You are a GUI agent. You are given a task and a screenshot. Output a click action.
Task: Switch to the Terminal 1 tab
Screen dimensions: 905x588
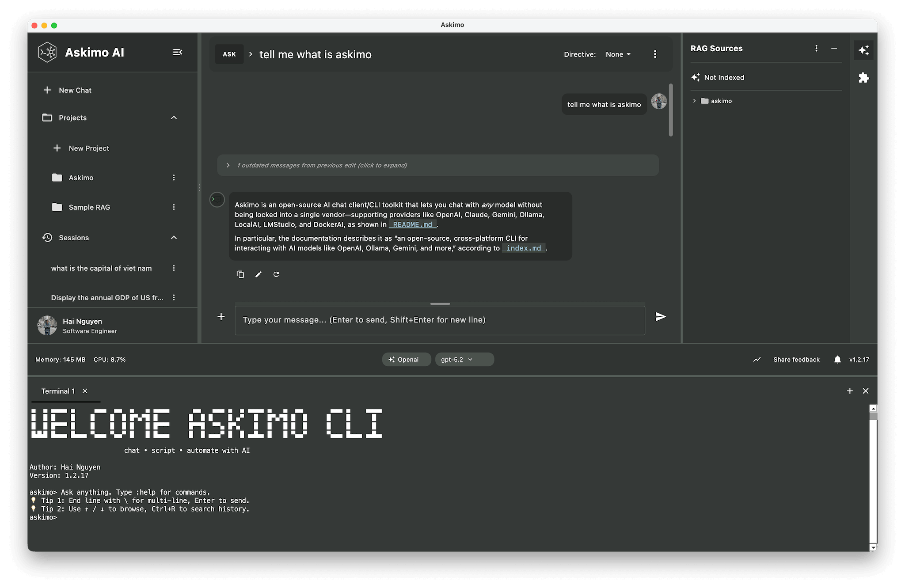click(x=57, y=391)
